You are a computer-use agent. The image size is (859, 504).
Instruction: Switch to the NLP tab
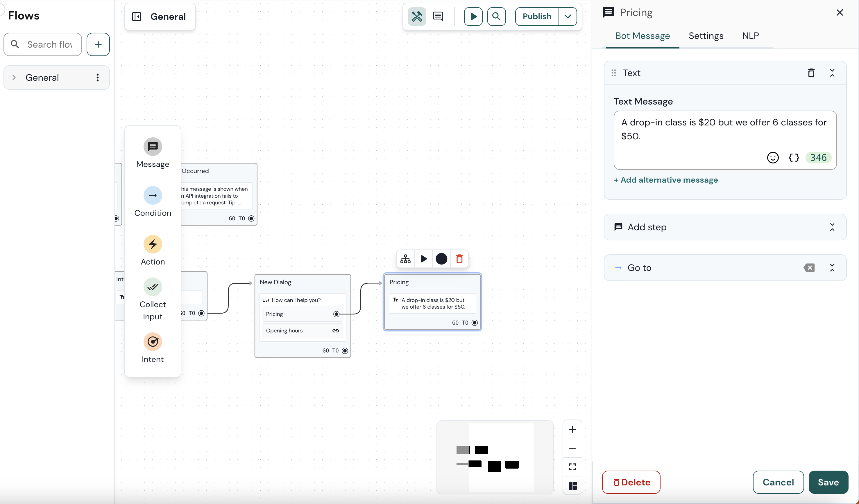[751, 36]
